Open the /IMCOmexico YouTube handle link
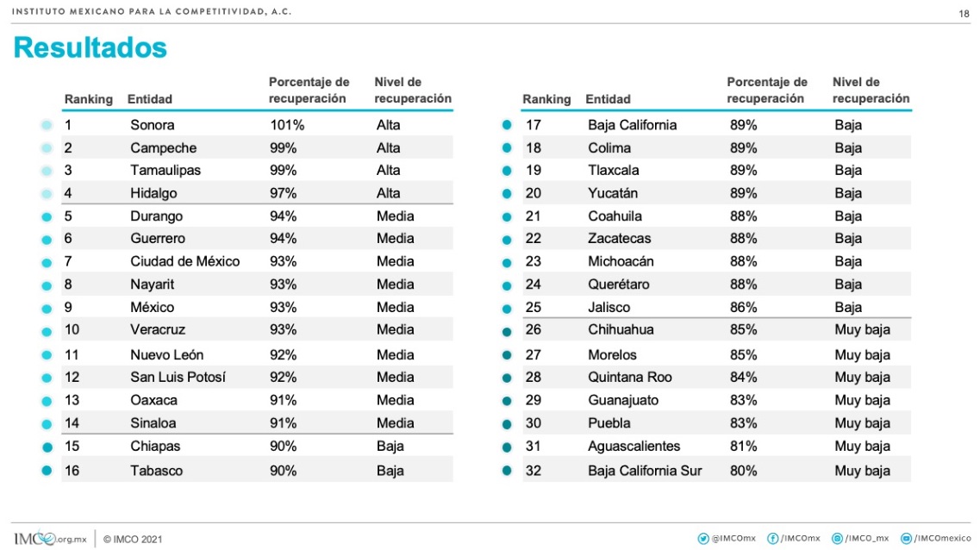The height and width of the screenshot is (550, 980). pos(943,539)
